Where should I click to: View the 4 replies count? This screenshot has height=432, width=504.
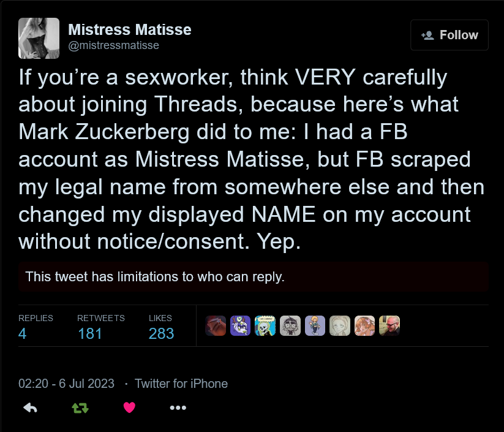point(23,333)
